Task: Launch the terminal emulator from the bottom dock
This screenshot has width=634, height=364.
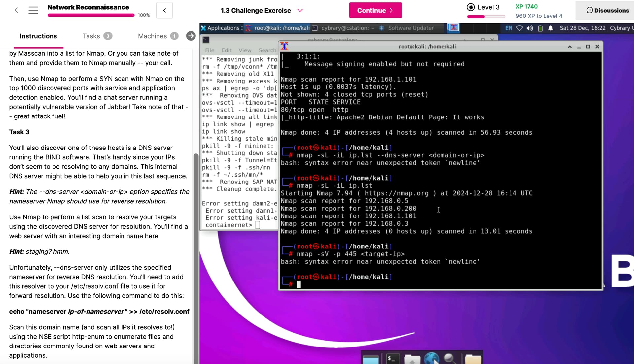Action: point(393,360)
